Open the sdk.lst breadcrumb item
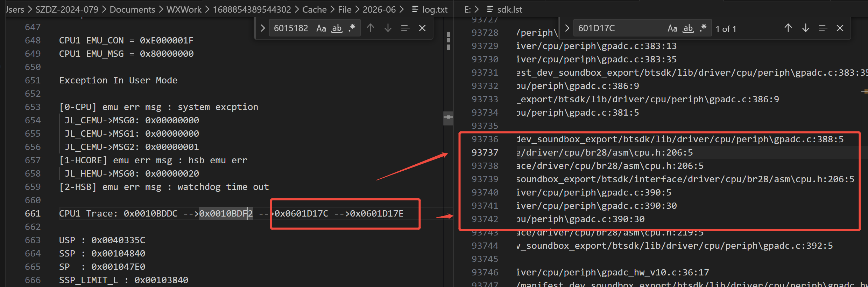 click(505, 9)
